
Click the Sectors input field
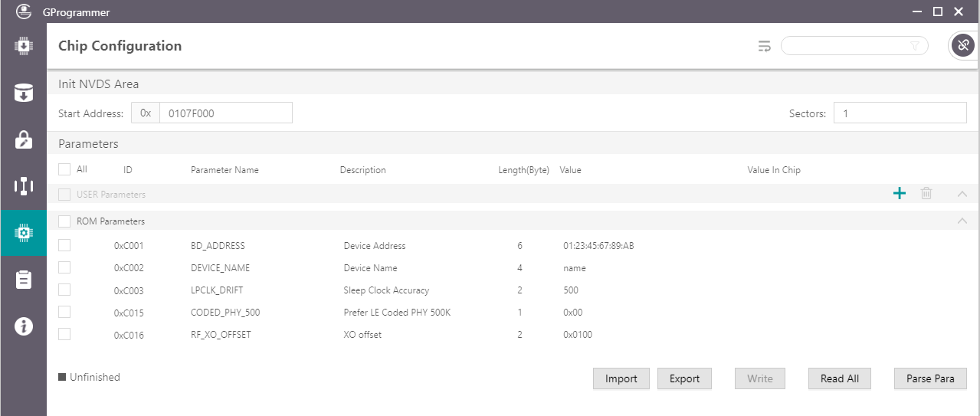(900, 113)
